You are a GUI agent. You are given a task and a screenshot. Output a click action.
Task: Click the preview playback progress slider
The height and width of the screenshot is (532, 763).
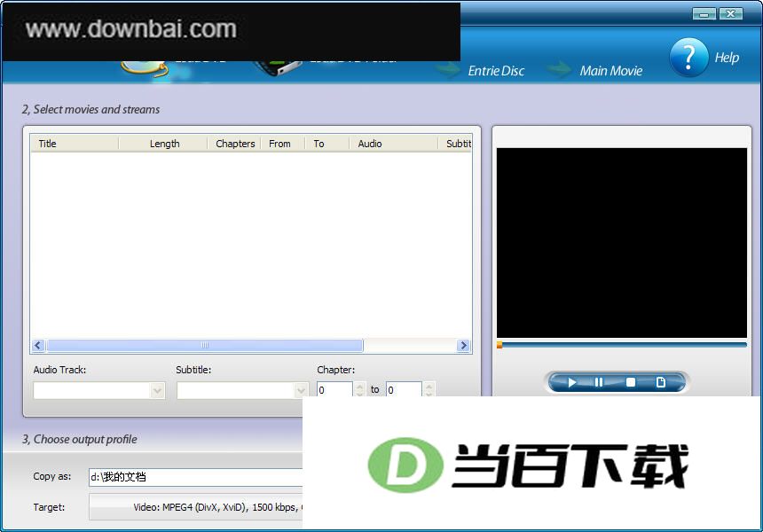click(621, 345)
